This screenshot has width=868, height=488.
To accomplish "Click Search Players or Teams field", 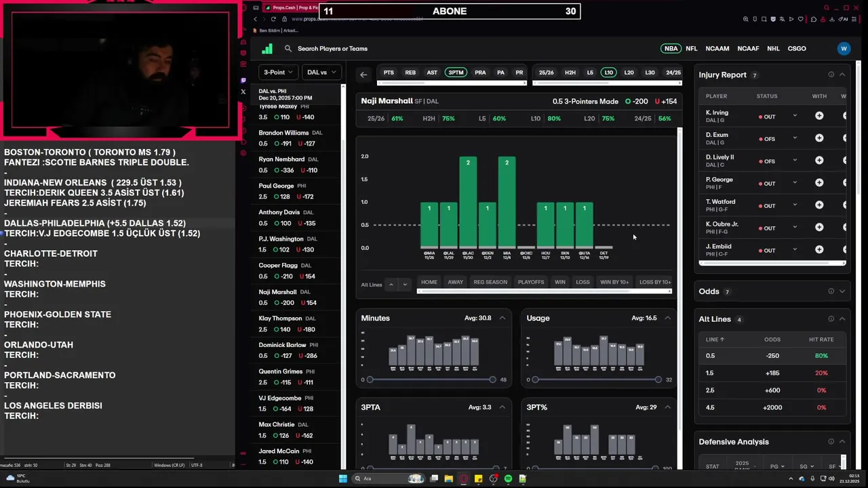I will tap(332, 49).
